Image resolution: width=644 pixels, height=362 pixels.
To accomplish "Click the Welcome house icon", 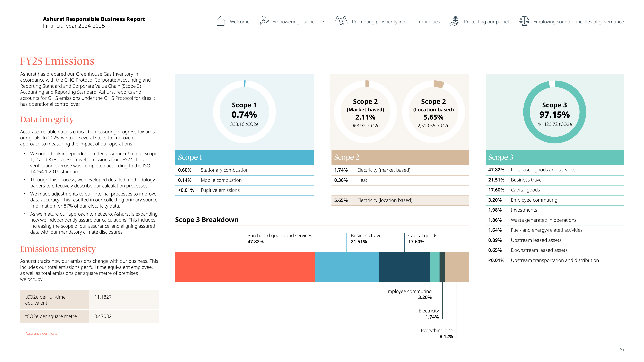I will click(x=221, y=21).
